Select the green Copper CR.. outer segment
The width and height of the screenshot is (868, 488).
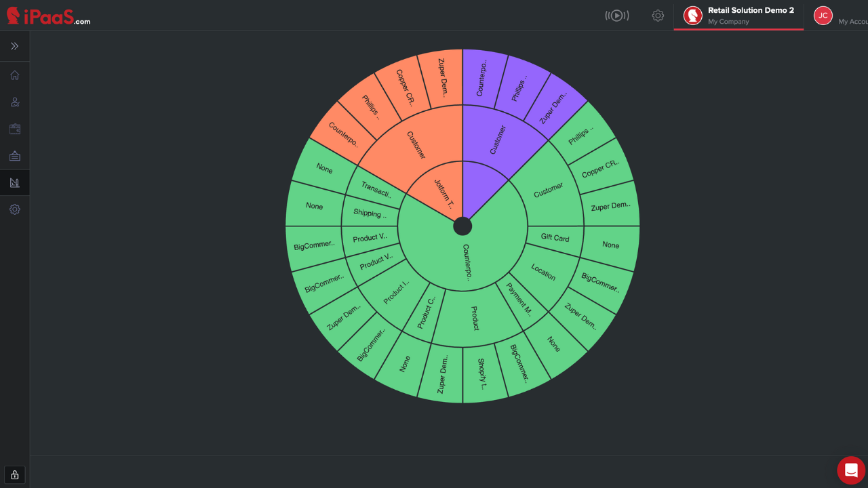coord(601,169)
